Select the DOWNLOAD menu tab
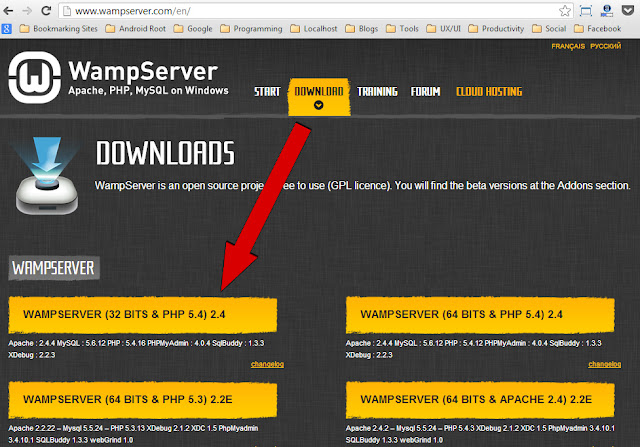Viewport: 640px width, 447px height. tap(319, 97)
